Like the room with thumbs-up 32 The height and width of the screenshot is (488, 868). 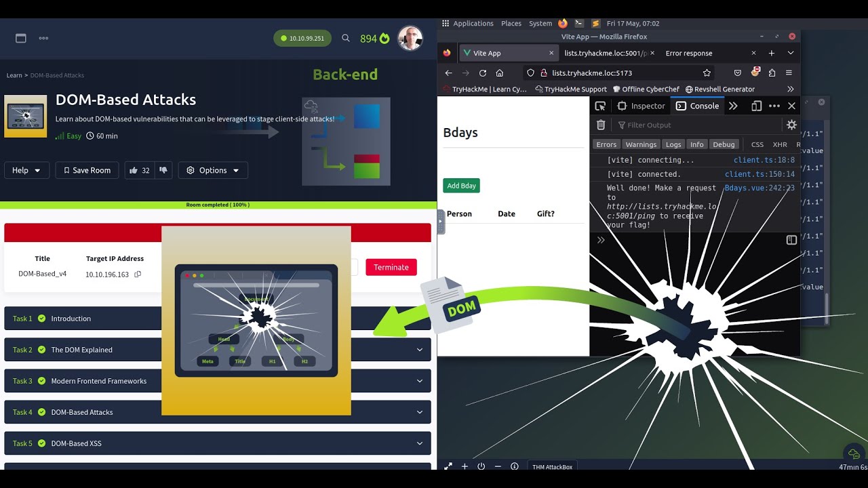[140, 170]
